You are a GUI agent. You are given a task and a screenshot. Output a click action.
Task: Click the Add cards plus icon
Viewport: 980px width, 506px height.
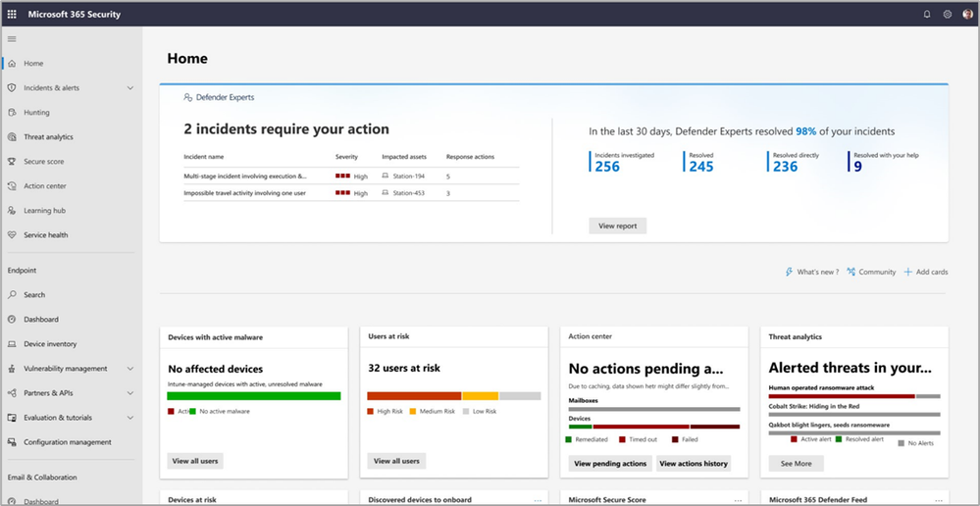(907, 272)
